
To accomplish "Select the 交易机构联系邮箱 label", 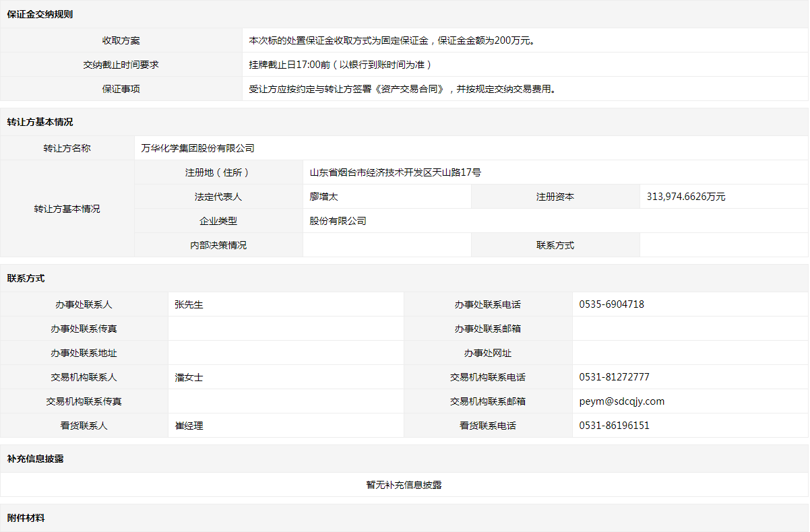I will point(488,401).
